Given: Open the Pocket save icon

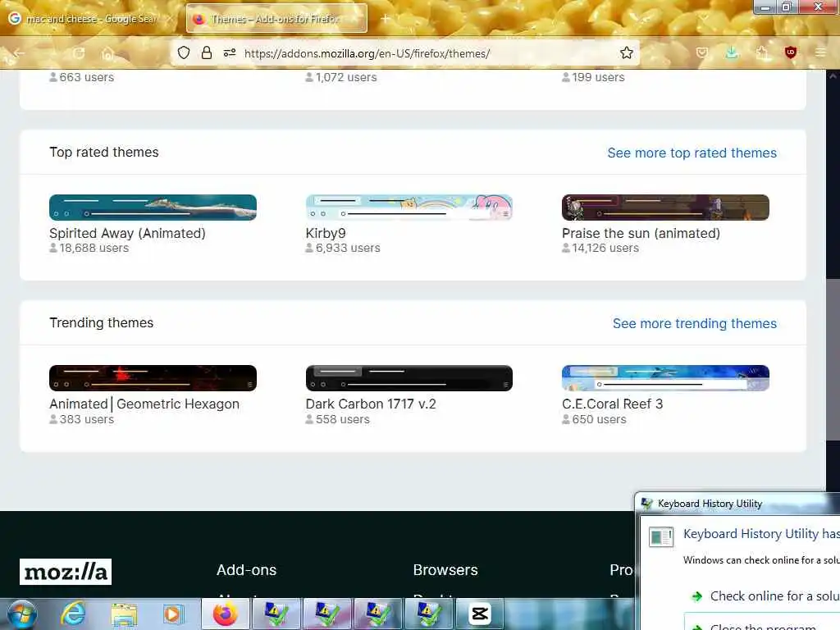Looking at the screenshot, I should pyautogui.click(x=702, y=52).
